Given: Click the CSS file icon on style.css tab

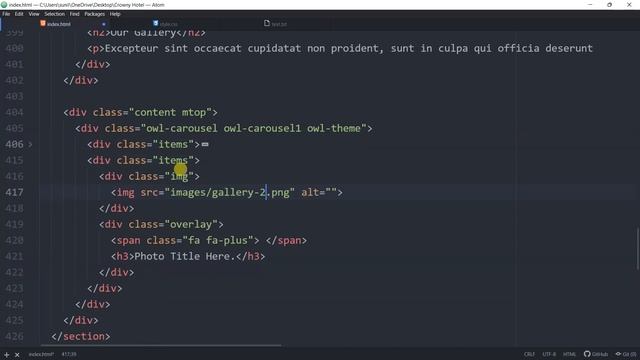Looking at the screenshot, I should 156,23.
